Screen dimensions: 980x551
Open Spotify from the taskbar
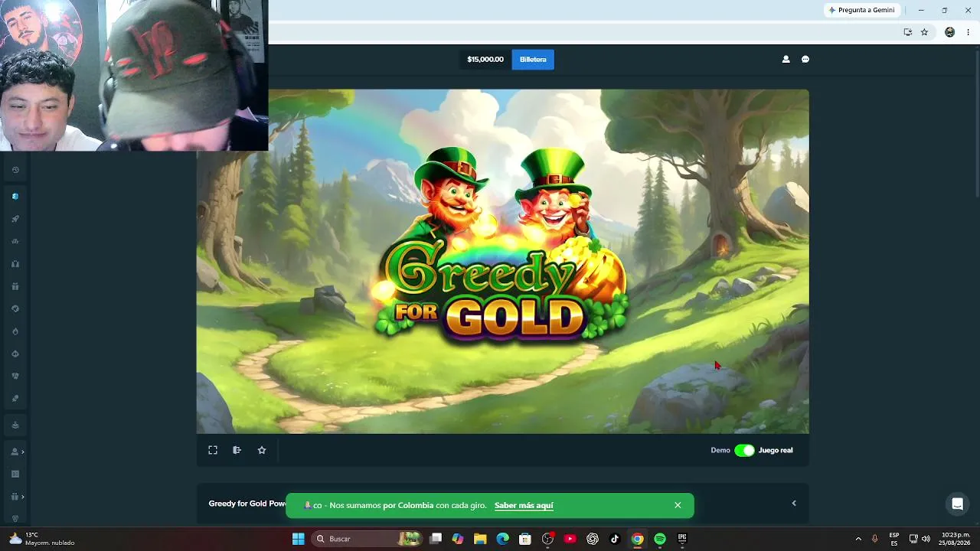660,539
